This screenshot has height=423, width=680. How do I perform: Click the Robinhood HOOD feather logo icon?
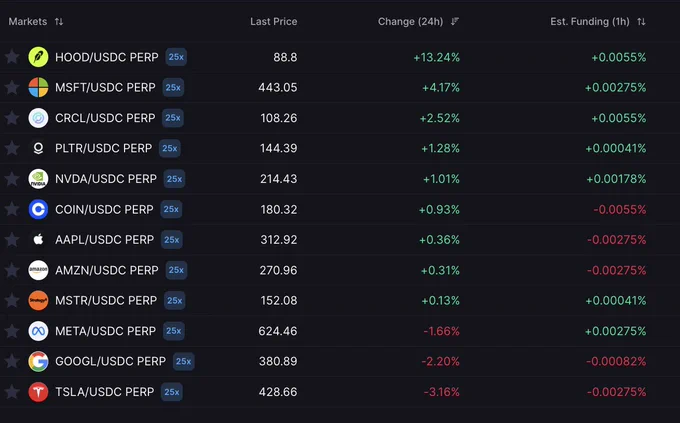click(x=38, y=57)
